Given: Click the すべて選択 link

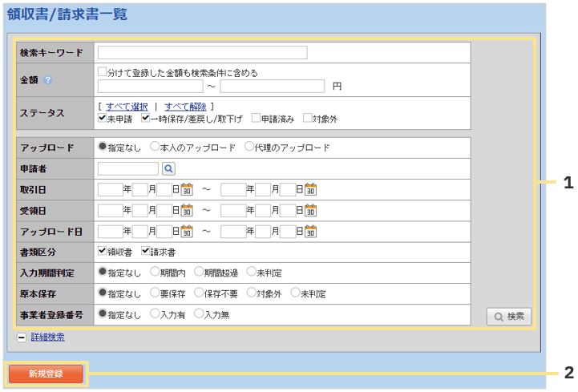Looking at the screenshot, I should pos(127,106).
